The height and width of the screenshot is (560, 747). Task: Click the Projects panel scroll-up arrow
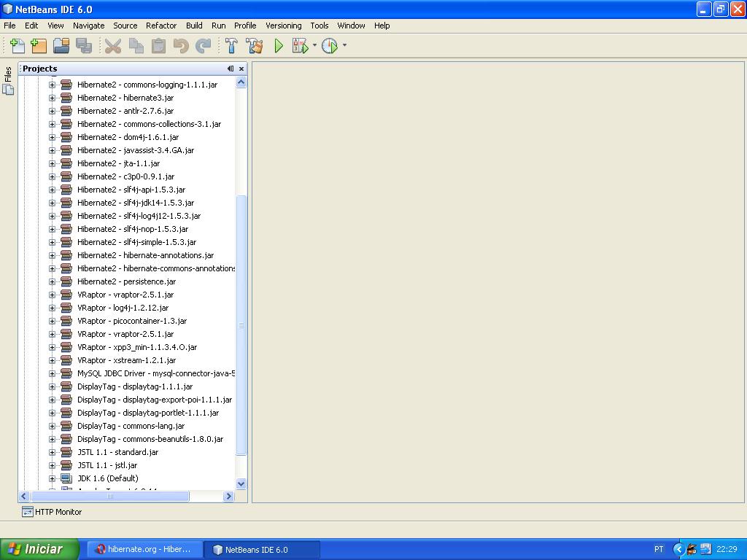[x=241, y=82]
